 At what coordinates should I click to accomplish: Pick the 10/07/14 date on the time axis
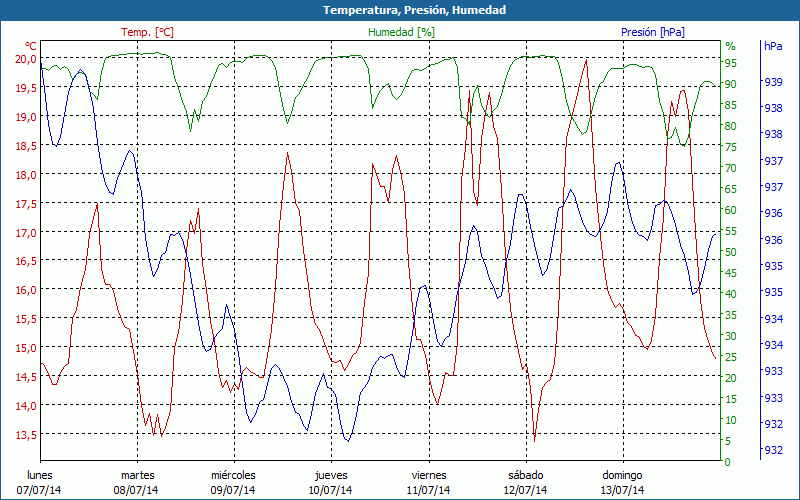pyautogui.click(x=330, y=490)
